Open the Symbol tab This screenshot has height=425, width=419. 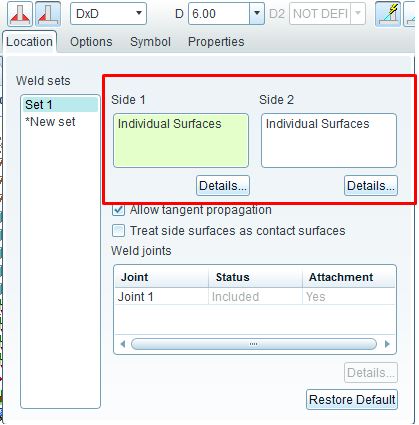tap(150, 42)
